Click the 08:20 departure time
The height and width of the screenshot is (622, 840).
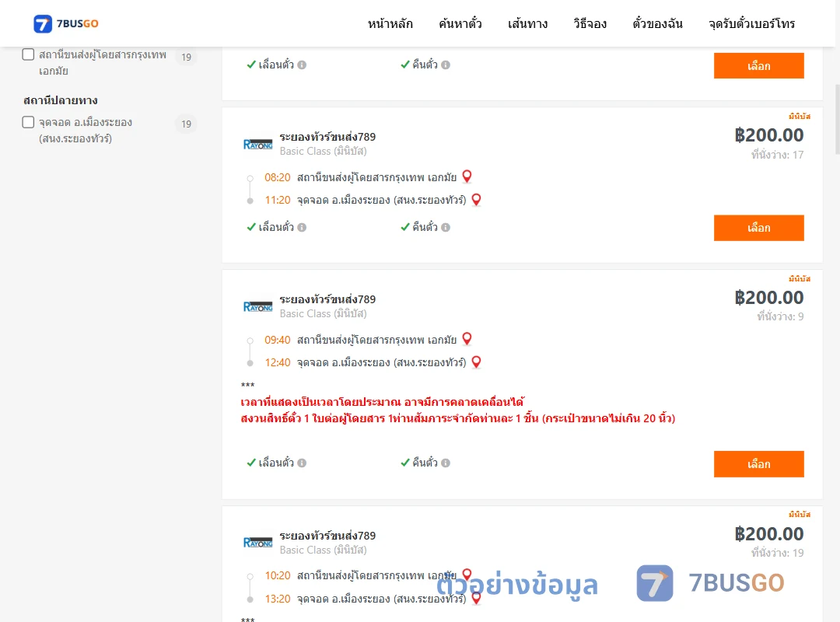point(278,177)
